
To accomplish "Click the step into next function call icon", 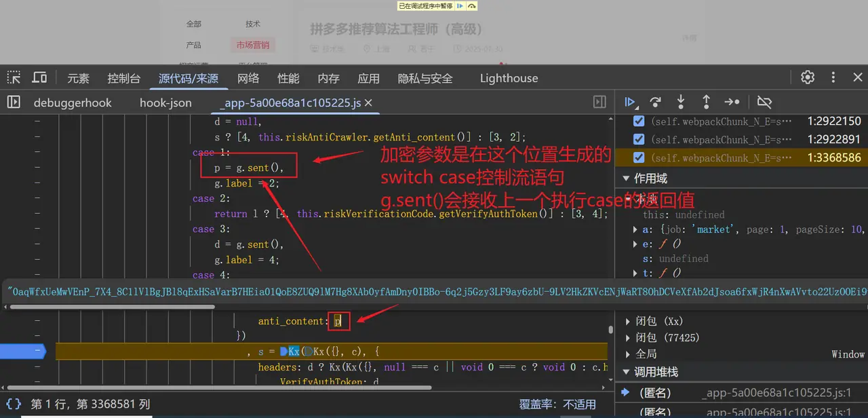I will tap(680, 102).
